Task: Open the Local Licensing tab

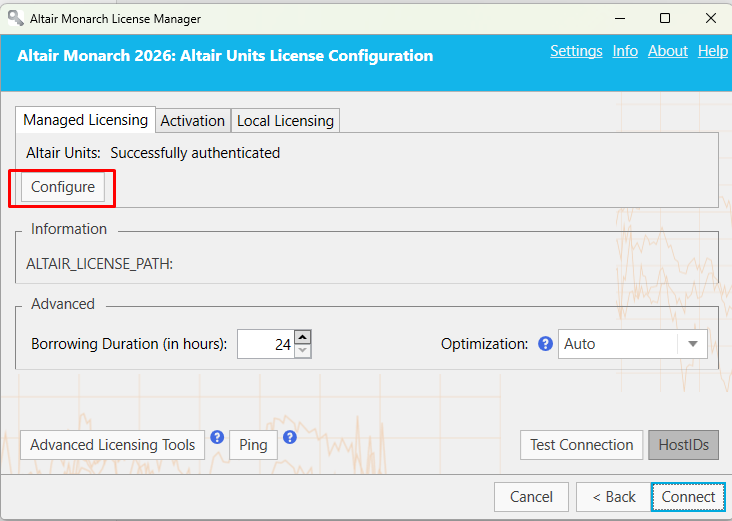Action: click(285, 121)
